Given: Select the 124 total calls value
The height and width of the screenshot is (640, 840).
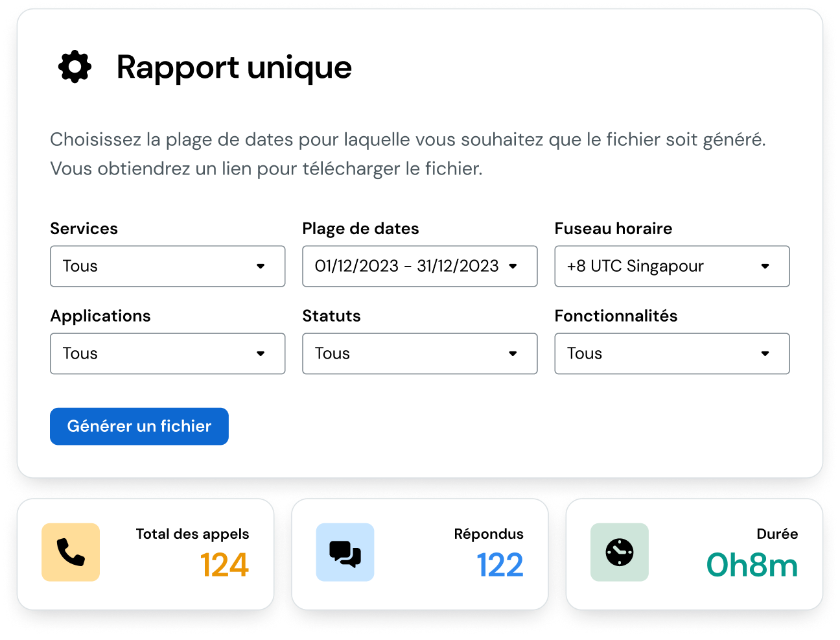Looking at the screenshot, I should point(224,565).
